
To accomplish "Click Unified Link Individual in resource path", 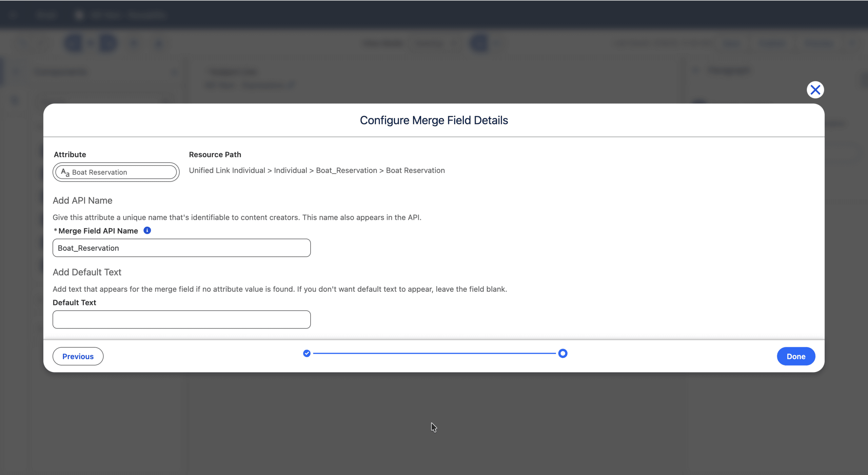I will 227,170.
